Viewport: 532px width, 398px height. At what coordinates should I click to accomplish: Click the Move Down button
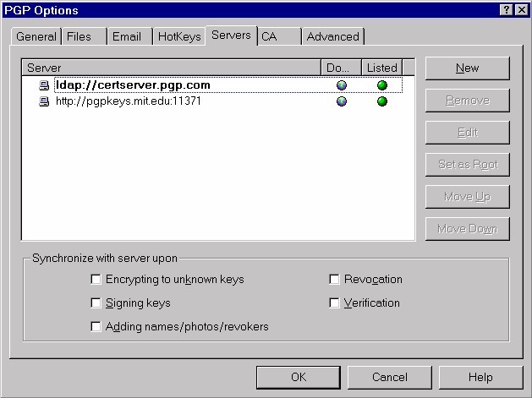pos(467,229)
